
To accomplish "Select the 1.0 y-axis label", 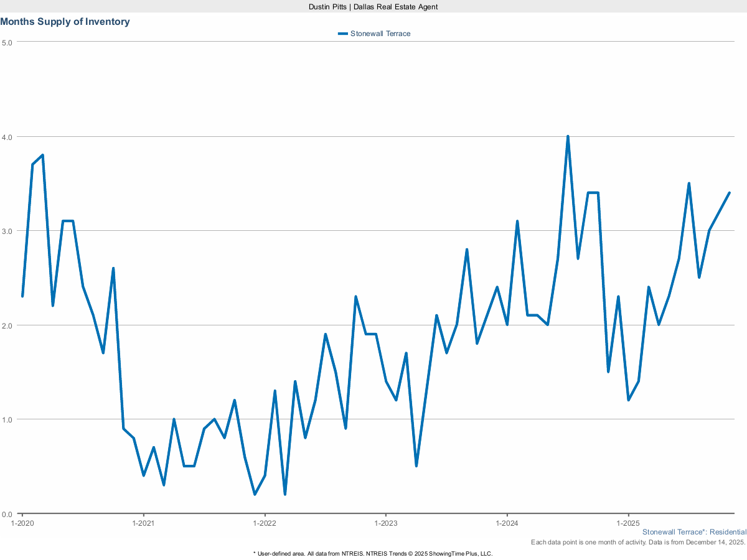I will (x=7, y=419).
